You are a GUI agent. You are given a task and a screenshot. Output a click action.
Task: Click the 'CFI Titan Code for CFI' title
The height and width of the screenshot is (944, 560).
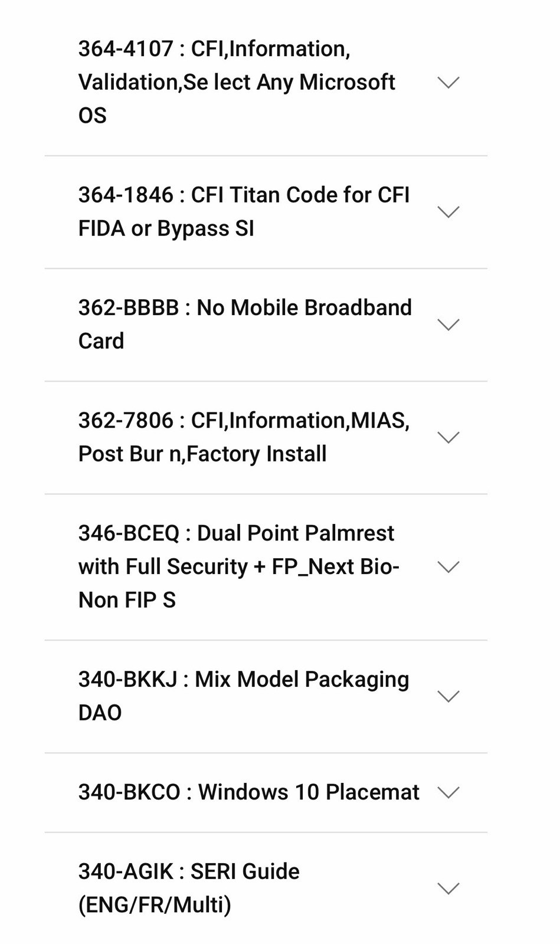point(300,195)
